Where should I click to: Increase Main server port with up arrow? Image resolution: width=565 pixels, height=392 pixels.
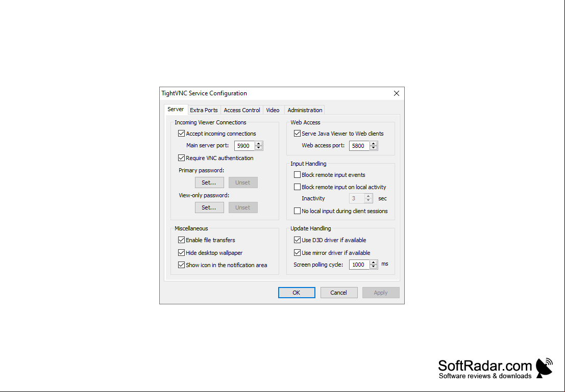258,144
